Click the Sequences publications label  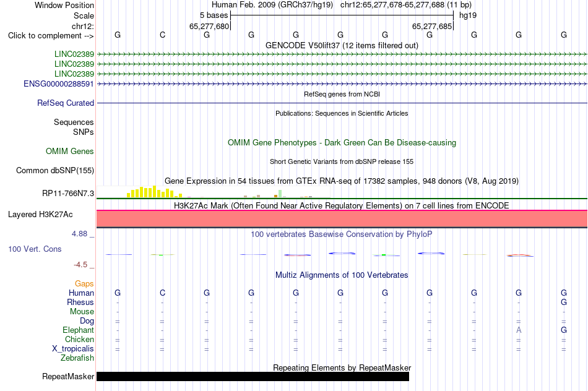pyautogui.click(x=74, y=122)
